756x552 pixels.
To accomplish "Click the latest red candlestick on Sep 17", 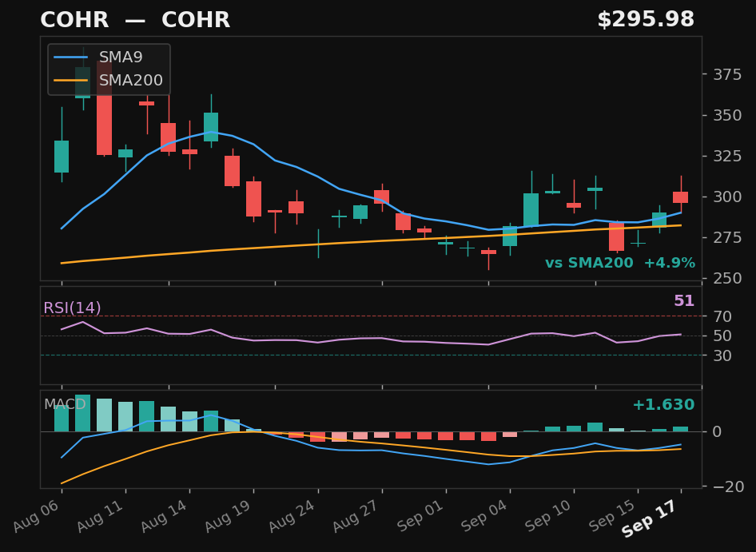I will pos(681,197).
